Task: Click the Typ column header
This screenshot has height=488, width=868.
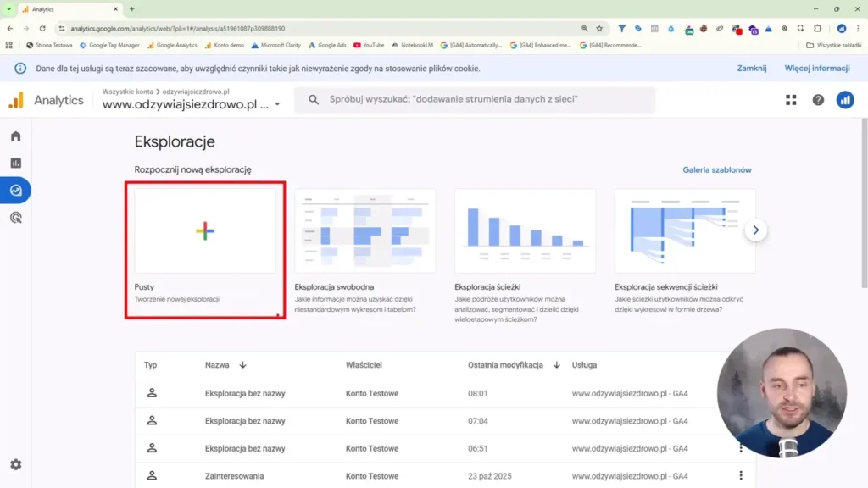Action: pos(151,365)
